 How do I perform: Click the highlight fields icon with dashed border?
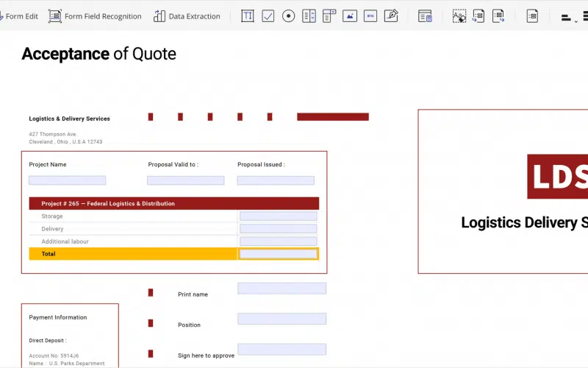459,16
